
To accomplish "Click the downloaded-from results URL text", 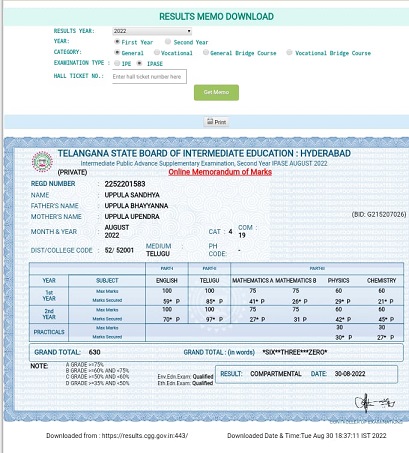I will click(x=117, y=436).
